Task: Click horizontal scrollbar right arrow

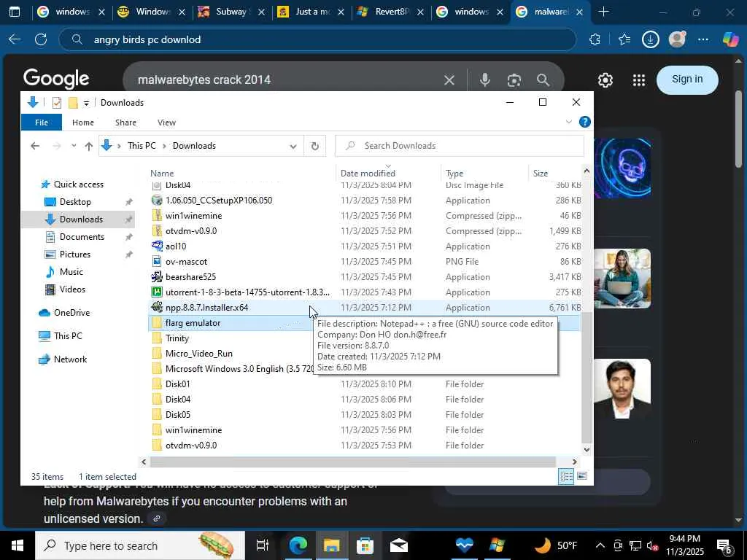Action: click(575, 462)
